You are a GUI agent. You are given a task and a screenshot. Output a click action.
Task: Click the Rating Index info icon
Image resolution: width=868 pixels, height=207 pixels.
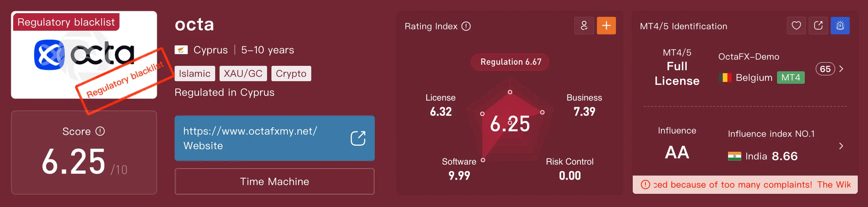466,26
